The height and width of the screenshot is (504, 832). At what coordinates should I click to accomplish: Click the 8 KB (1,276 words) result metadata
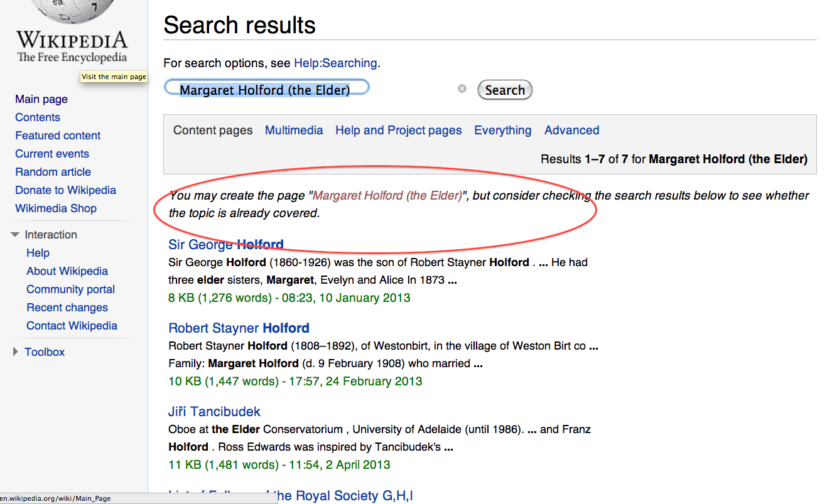coord(289,298)
